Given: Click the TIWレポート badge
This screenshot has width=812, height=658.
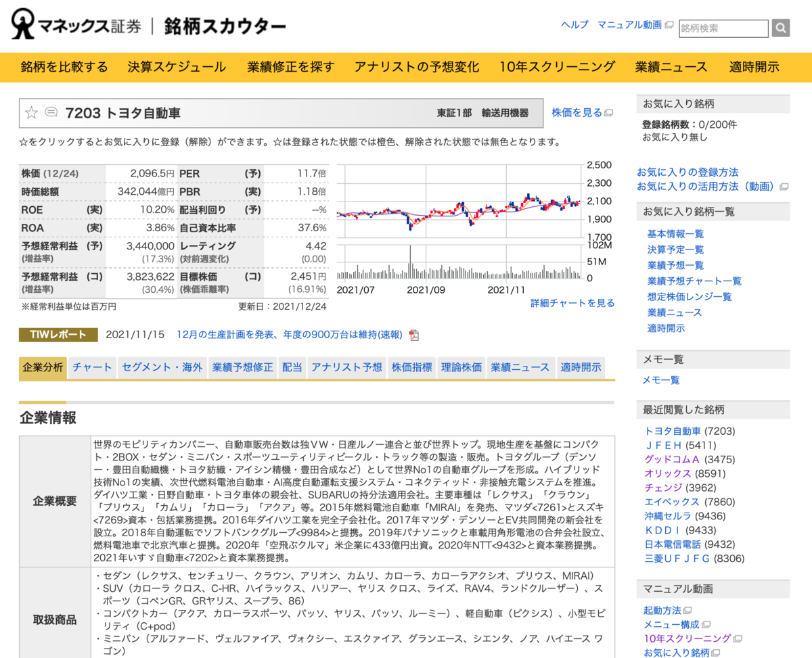Looking at the screenshot, I should [58, 335].
